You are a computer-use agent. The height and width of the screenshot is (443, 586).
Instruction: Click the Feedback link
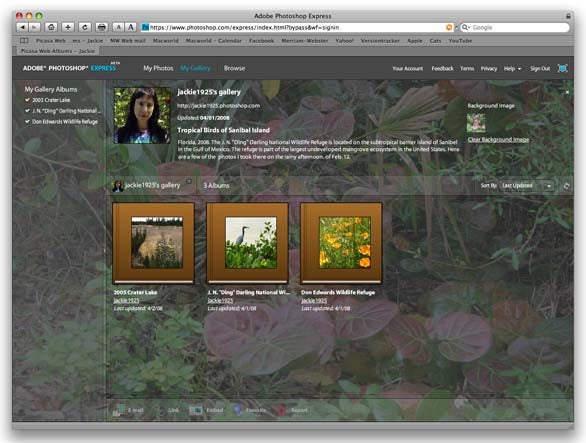[x=442, y=68]
